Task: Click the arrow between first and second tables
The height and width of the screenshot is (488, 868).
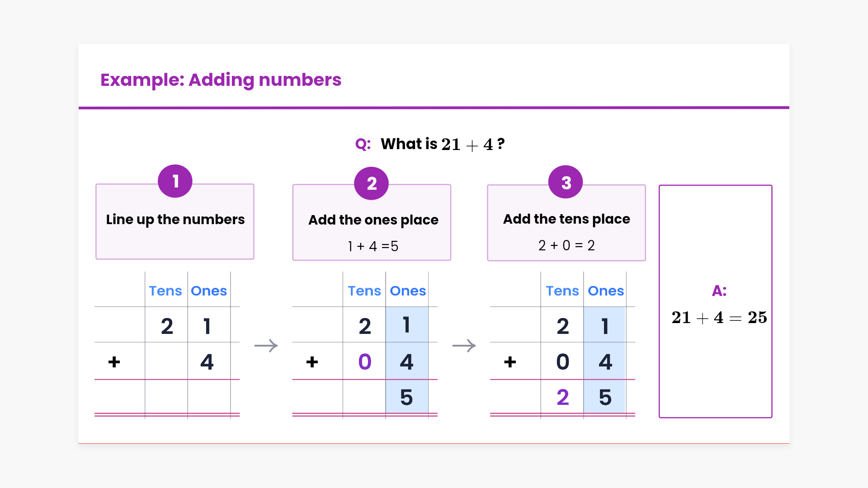Action: (266, 346)
